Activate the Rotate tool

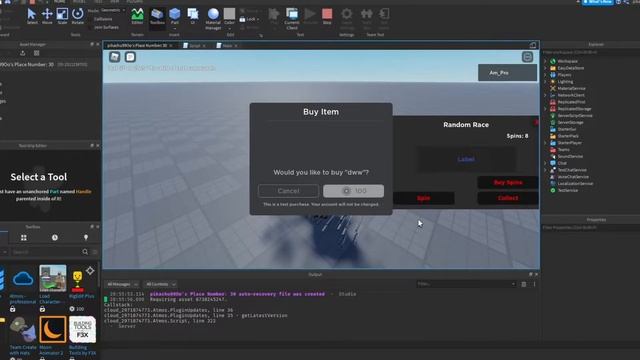[x=78, y=16]
